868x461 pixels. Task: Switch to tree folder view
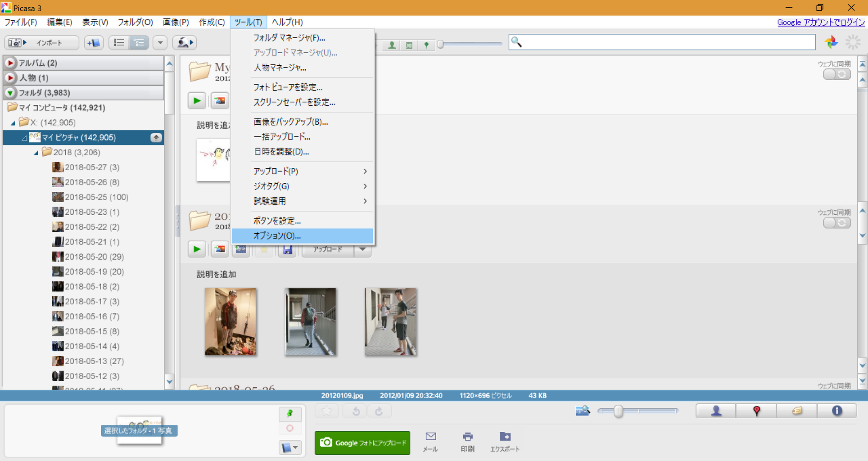pyautogui.click(x=139, y=43)
